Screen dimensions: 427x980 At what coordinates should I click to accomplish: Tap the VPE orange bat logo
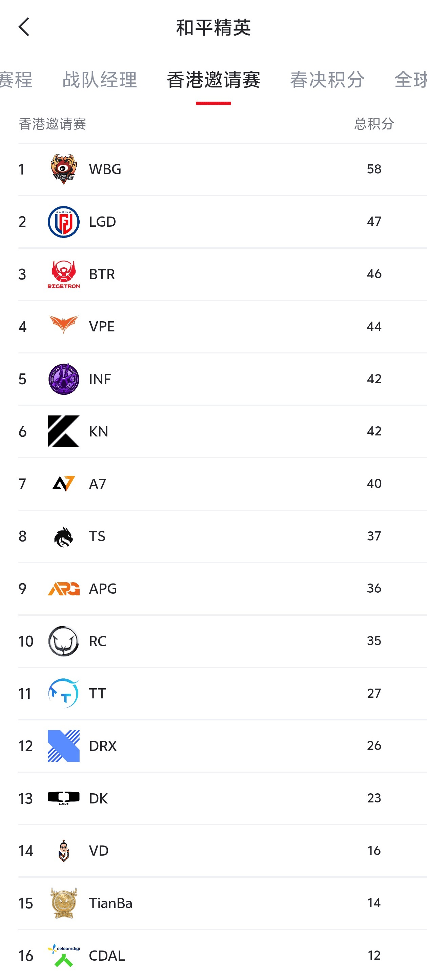pos(64,325)
